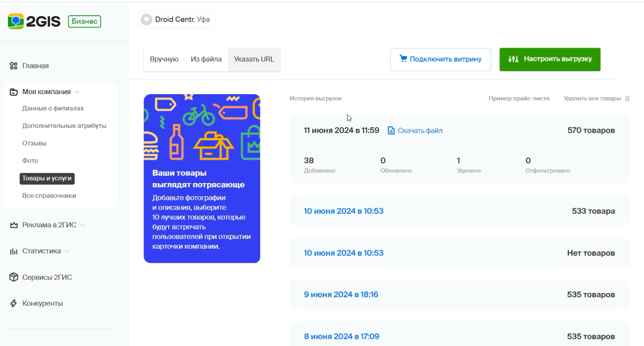Select Товары и услуги in the sidebar
This screenshot has width=644, height=346.
[47, 178]
